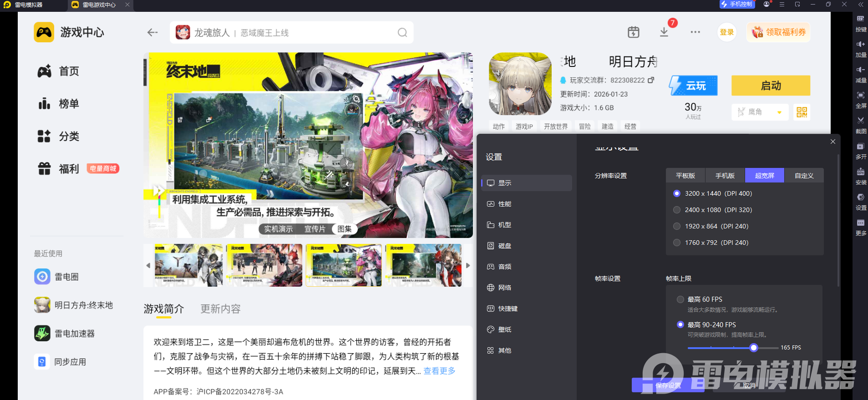The image size is (868, 400).
Task: Click 保存设置 to save settings
Action: click(668, 385)
